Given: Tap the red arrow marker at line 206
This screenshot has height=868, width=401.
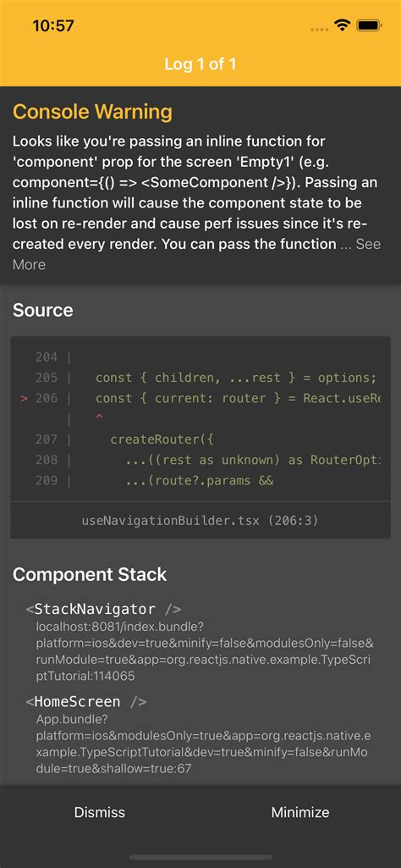Looking at the screenshot, I should [24, 399].
